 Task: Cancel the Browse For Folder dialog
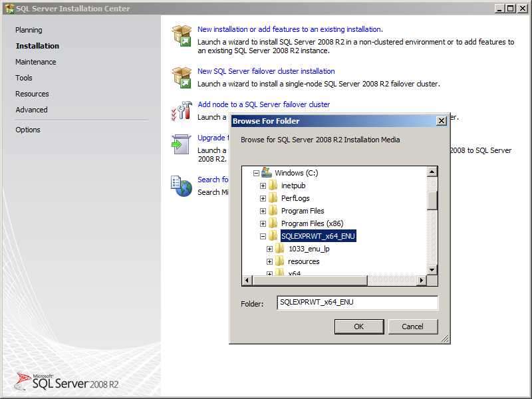click(x=412, y=327)
